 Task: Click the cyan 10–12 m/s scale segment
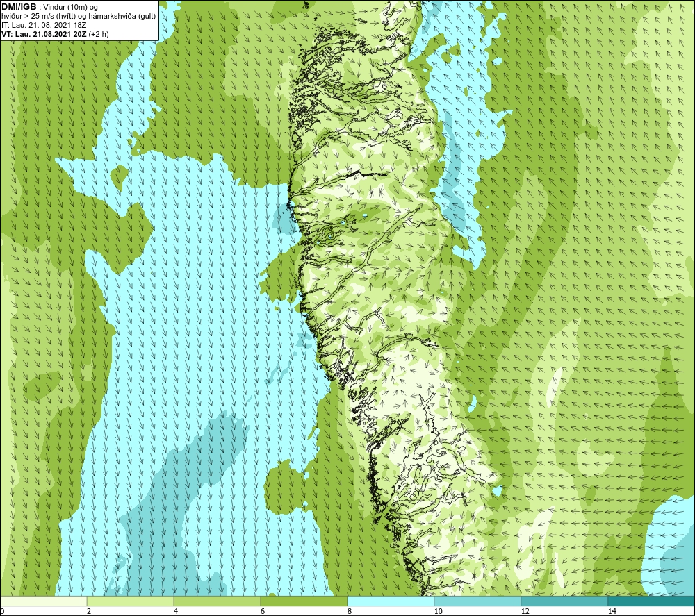pos(478,601)
